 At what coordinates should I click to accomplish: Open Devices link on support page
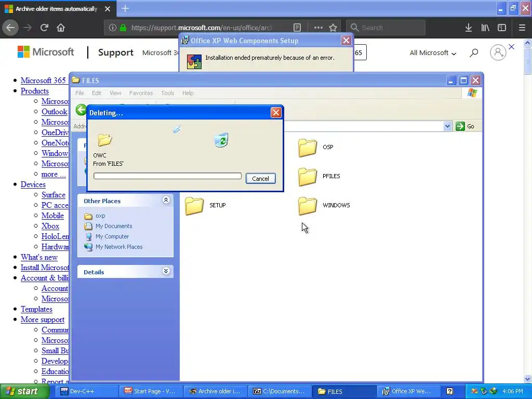pyautogui.click(x=33, y=184)
